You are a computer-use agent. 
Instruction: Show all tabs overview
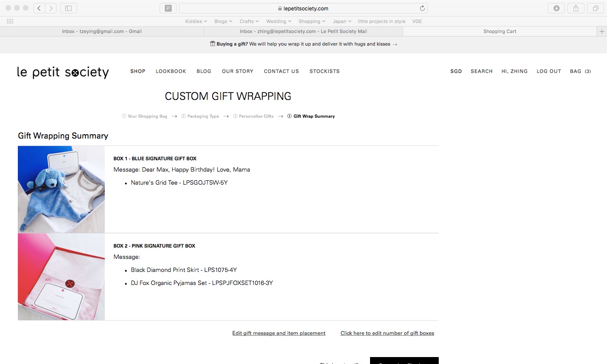click(x=595, y=8)
